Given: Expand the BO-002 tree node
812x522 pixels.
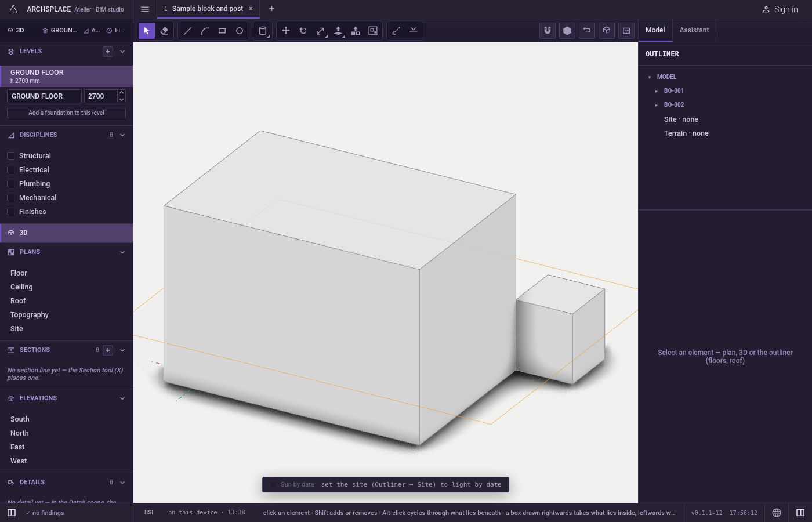Looking at the screenshot, I should (657, 105).
